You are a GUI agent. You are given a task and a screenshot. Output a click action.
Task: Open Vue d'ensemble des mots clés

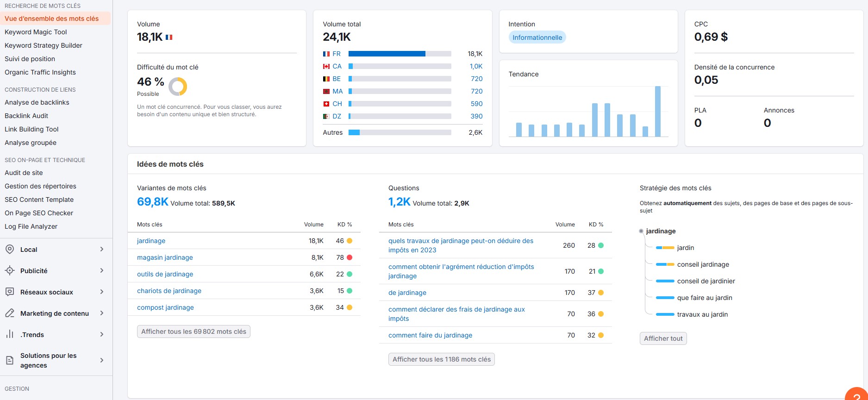[52, 19]
